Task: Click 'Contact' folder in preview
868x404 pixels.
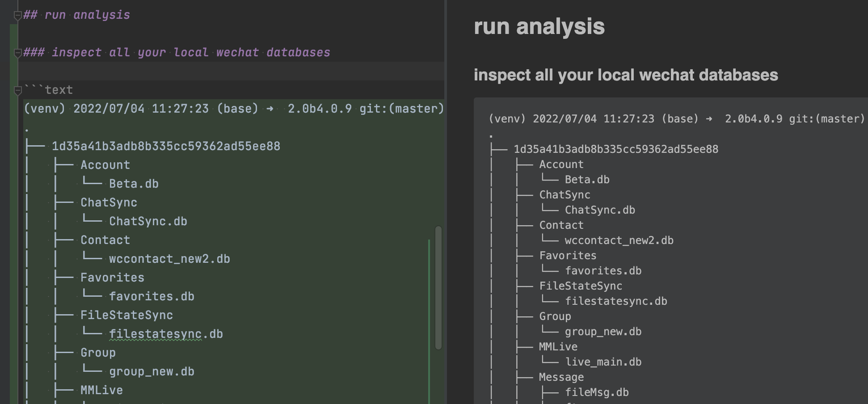Action: click(561, 225)
